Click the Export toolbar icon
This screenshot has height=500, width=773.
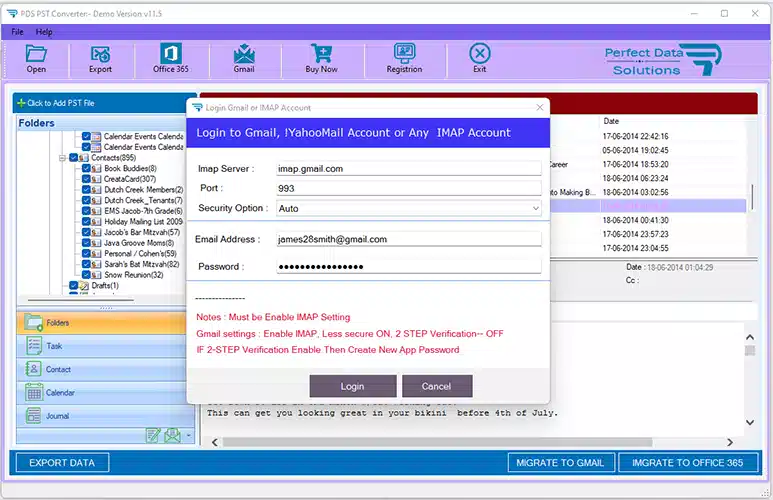point(101,54)
